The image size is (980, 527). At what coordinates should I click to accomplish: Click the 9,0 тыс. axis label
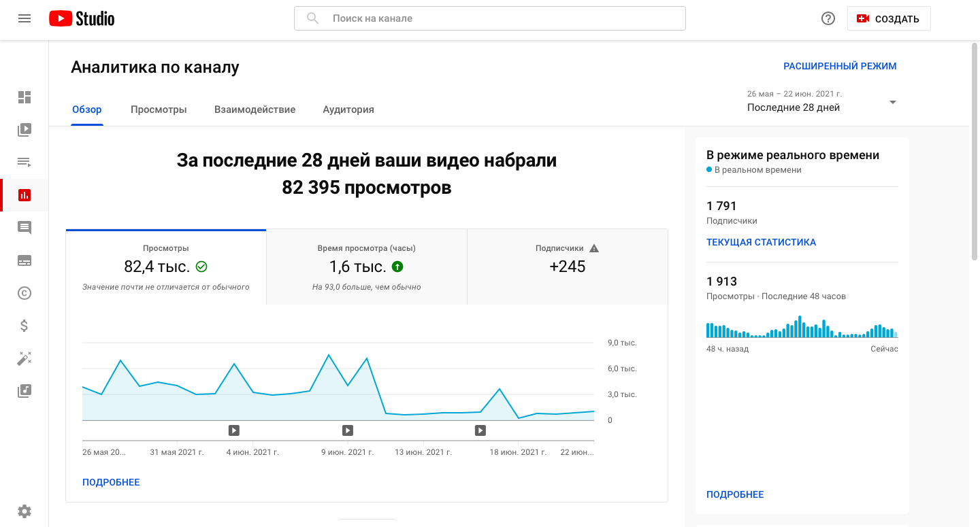[622, 343]
